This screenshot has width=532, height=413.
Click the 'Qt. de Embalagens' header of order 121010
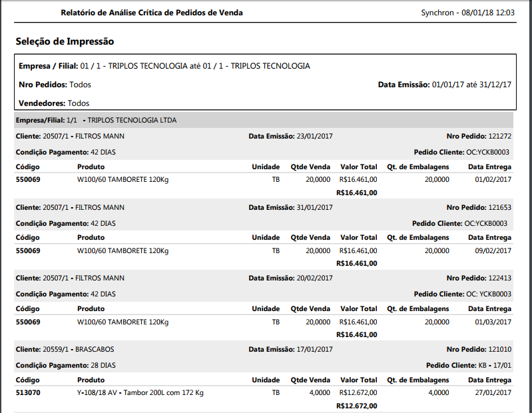(x=418, y=380)
